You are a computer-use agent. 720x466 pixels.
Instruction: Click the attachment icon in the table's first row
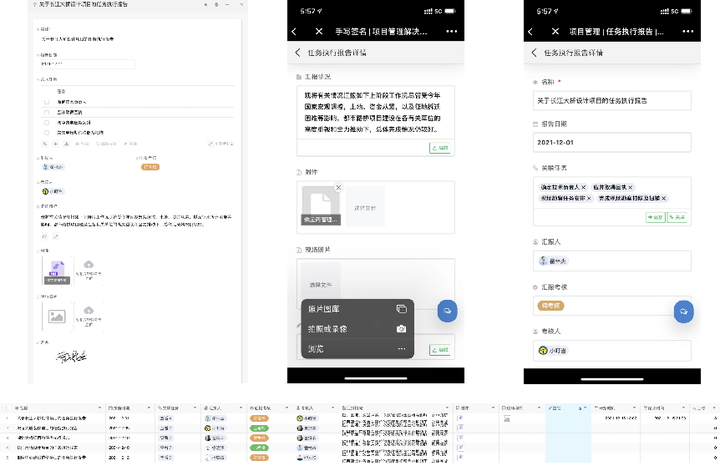click(x=461, y=418)
